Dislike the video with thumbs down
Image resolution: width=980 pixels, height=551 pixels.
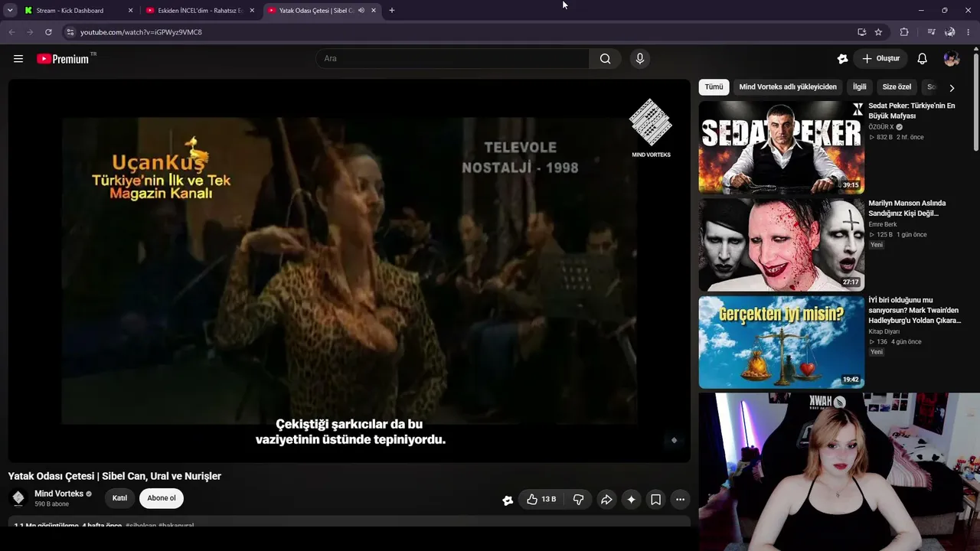tap(579, 500)
